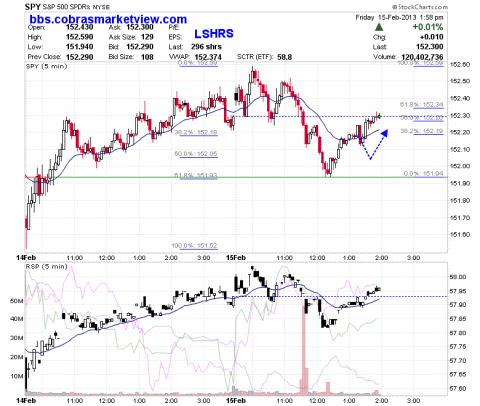Select the 'S&P 500 SPDRs NYSE' description
This screenshot has width=480, height=406.
tap(76, 7)
